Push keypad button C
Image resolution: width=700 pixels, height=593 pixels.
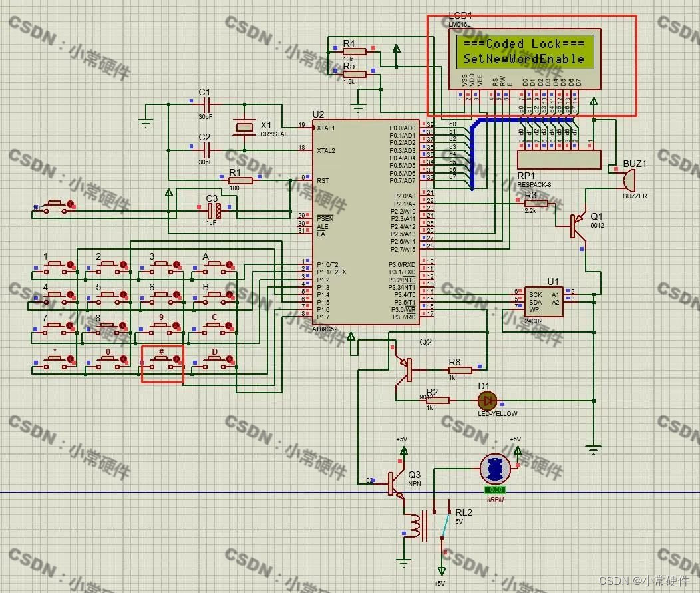pos(215,328)
